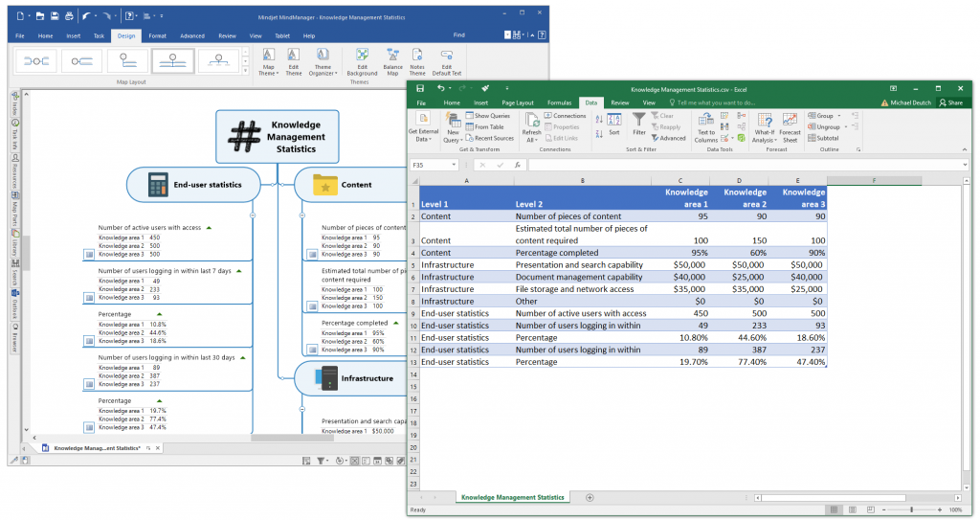Open the What-If Analysis dropdown

[765, 128]
